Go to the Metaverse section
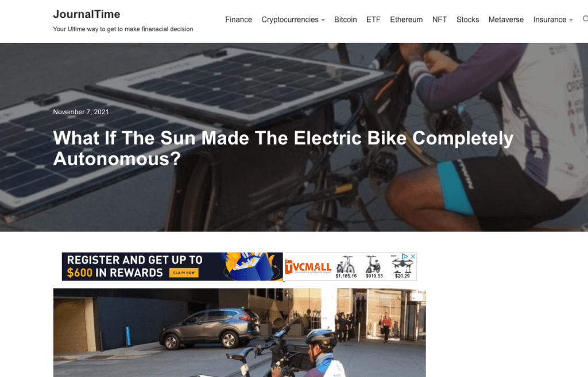Screen dimensions: 588x377 pos(506,20)
